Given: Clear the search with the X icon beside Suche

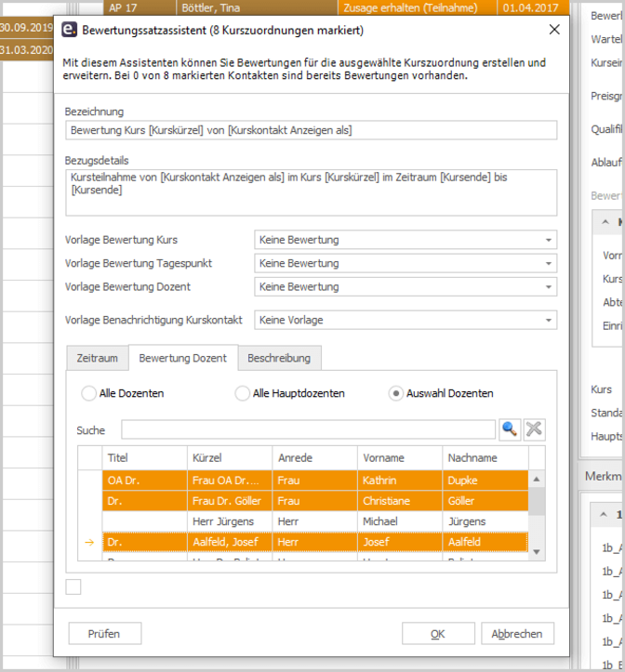Looking at the screenshot, I should [534, 429].
